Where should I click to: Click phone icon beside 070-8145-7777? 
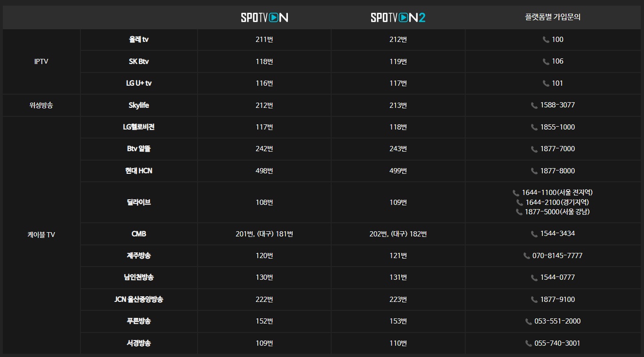tap(527, 256)
